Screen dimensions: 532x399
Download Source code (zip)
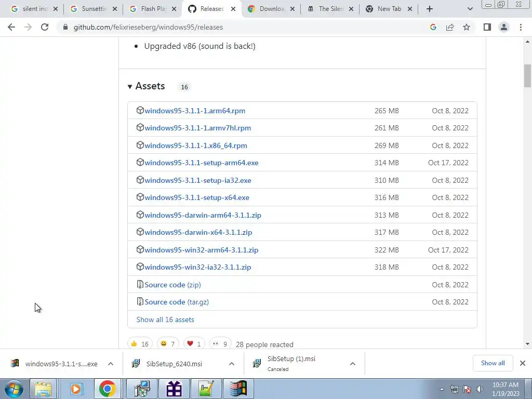point(172,285)
